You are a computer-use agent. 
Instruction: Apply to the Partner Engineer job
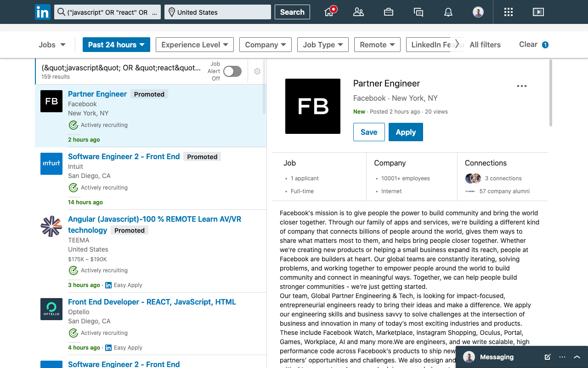tap(406, 132)
